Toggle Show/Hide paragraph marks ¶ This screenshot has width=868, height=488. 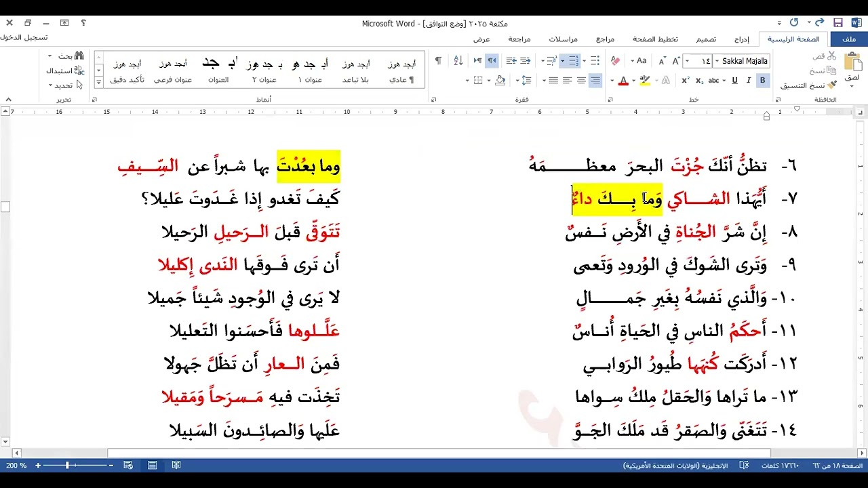point(438,61)
